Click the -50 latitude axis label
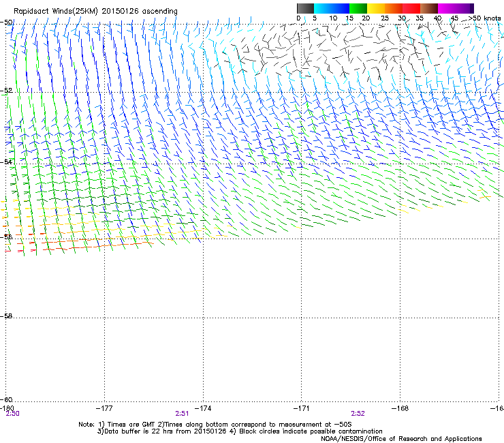Screen dimensions: 504x443 tap(6, 22)
